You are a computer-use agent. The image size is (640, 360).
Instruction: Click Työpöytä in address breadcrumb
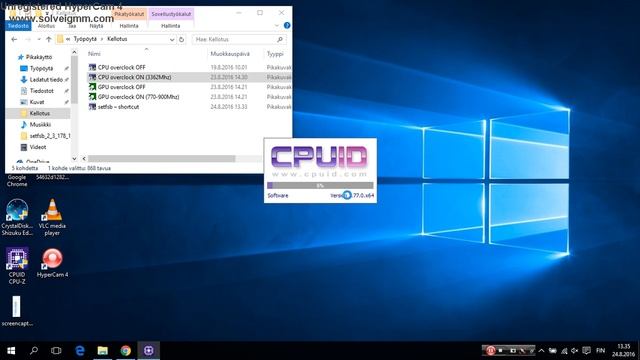pos(85,39)
